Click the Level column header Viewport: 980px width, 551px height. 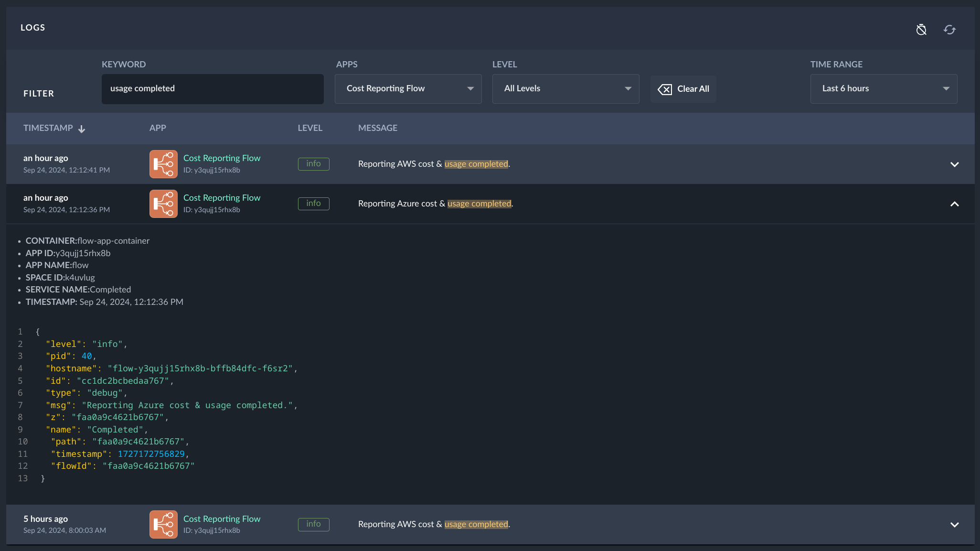(x=310, y=128)
